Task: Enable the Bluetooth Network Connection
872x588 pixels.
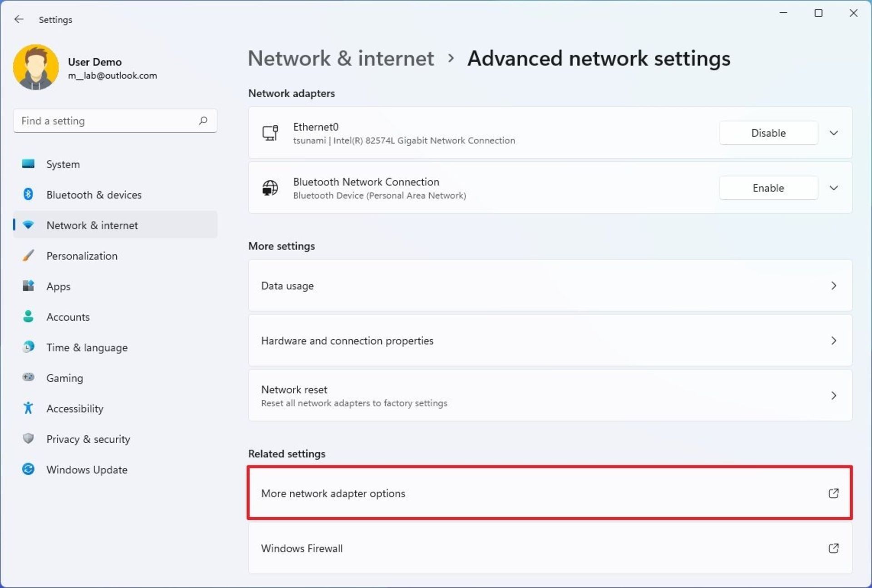Action: coord(768,188)
